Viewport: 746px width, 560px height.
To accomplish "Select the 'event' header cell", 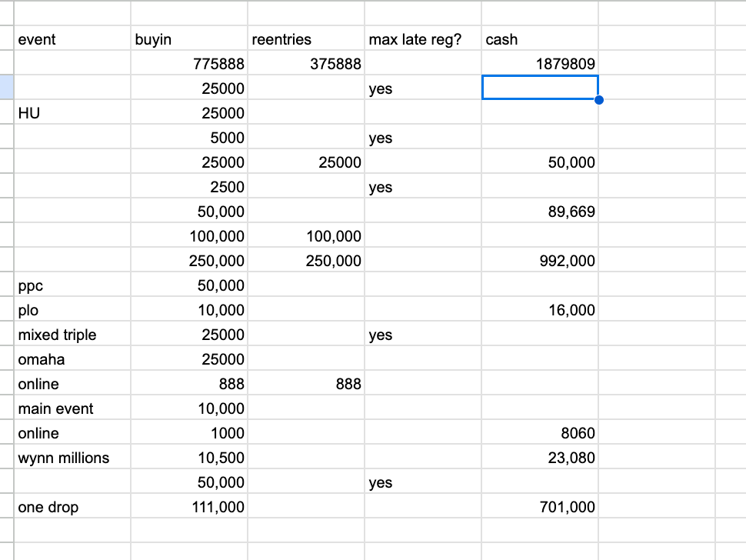I will click(72, 38).
